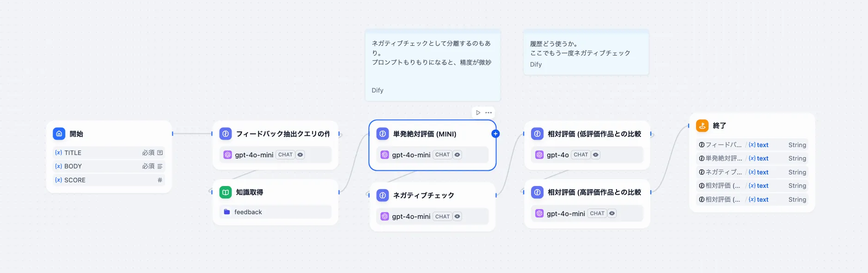Run the 単発絶対評価 node with play icon
This screenshot has height=273, width=868.
coord(478,112)
